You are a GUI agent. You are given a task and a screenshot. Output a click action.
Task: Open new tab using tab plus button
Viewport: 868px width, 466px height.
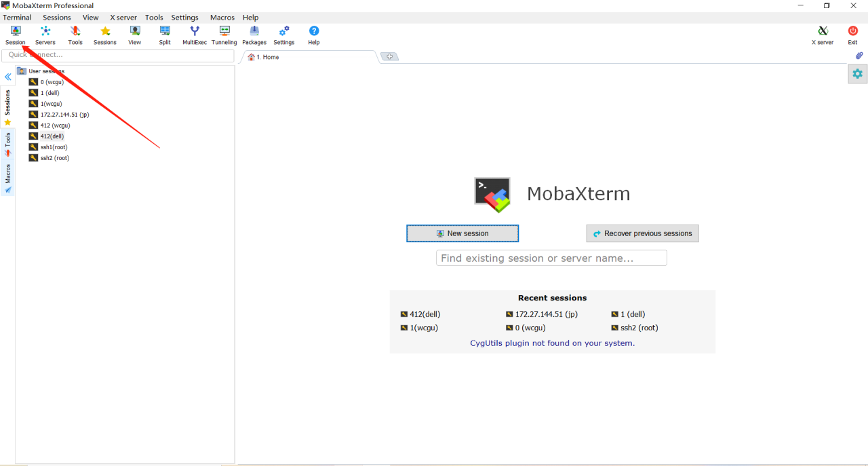point(389,56)
